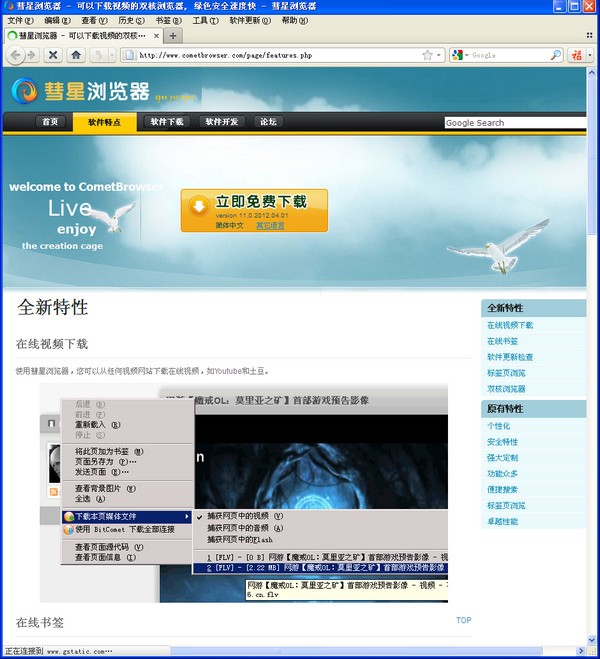Image resolution: width=600 pixels, height=659 pixels.
Task: Click the page icon beside the URL
Action: click(130, 55)
